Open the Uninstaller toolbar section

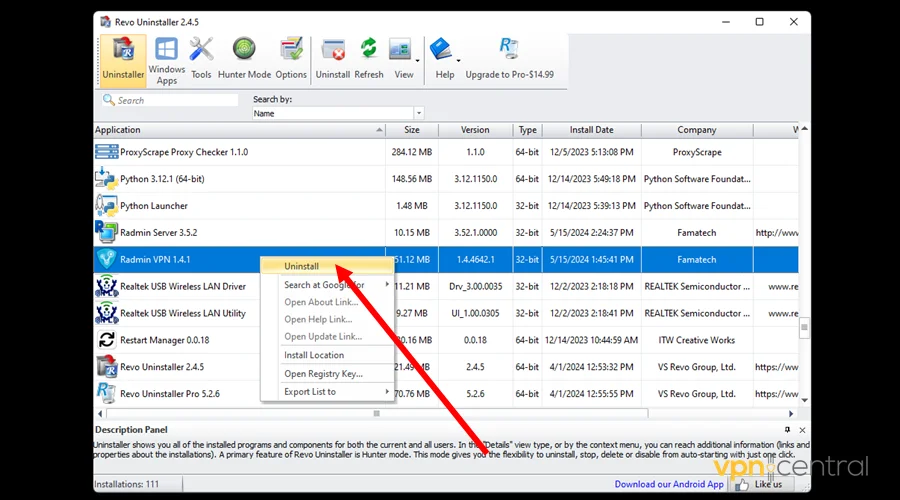tap(123, 60)
